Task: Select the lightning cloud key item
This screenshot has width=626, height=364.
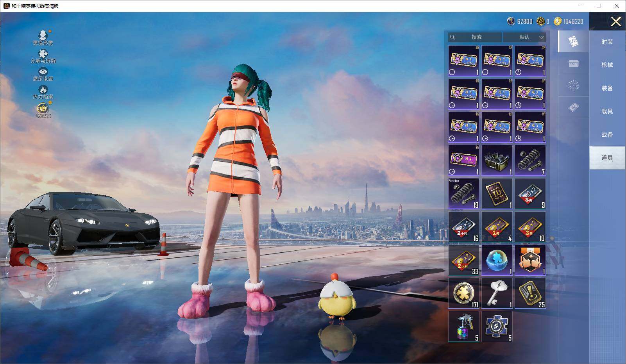Action: click(497, 293)
